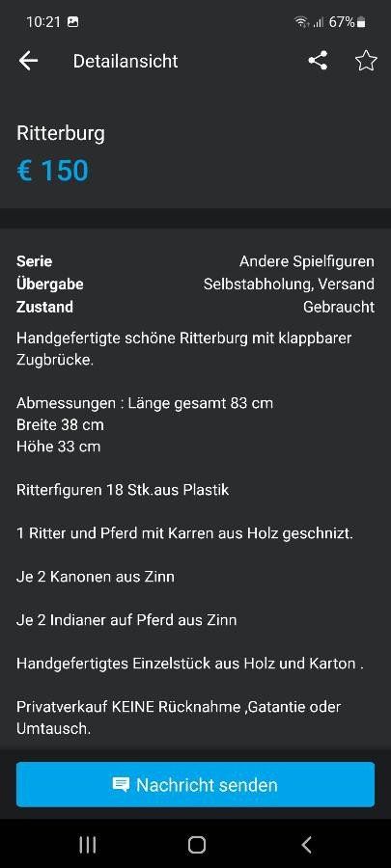Tap the Abmessungen description line
The image size is (391, 868).
(x=145, y=403)
